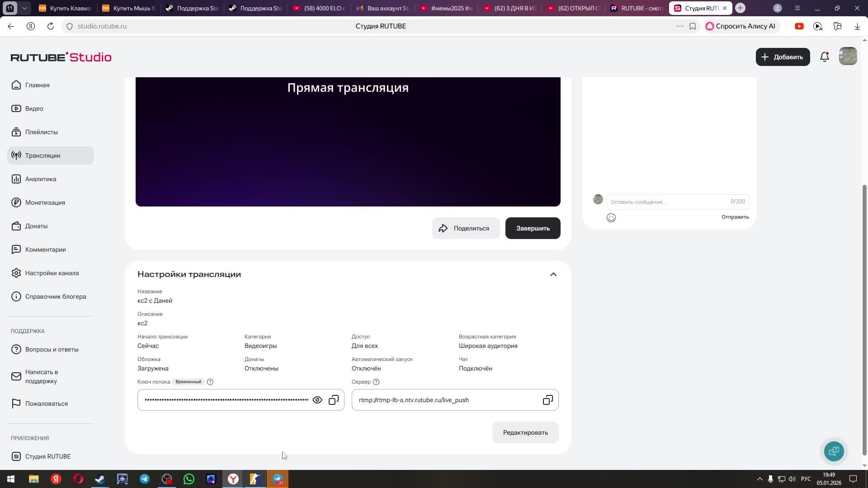
Task: Click Написать в поддержку
Action: pyautogui.click(x=51, y=376)
